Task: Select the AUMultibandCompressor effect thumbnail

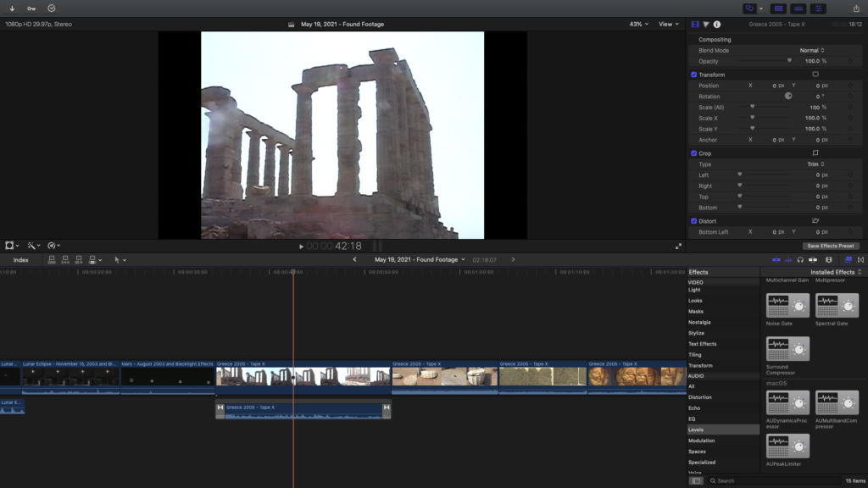Action: pos(837,402)
